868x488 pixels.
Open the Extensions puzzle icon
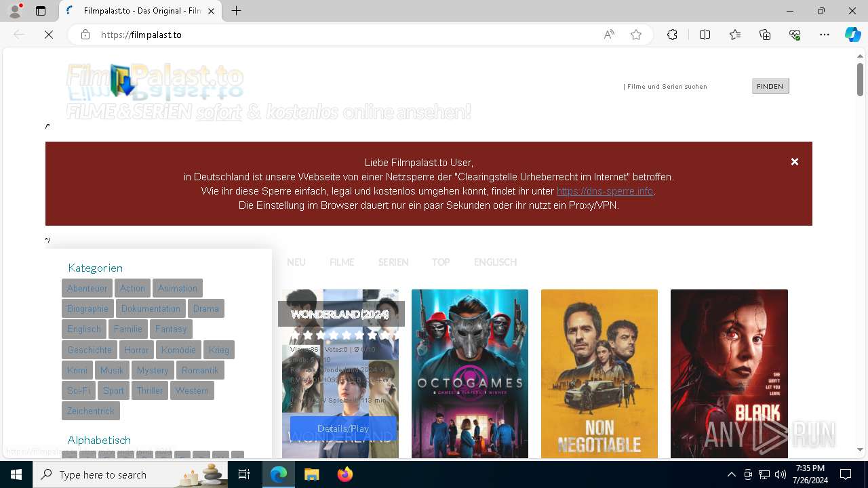click(672, 35)
